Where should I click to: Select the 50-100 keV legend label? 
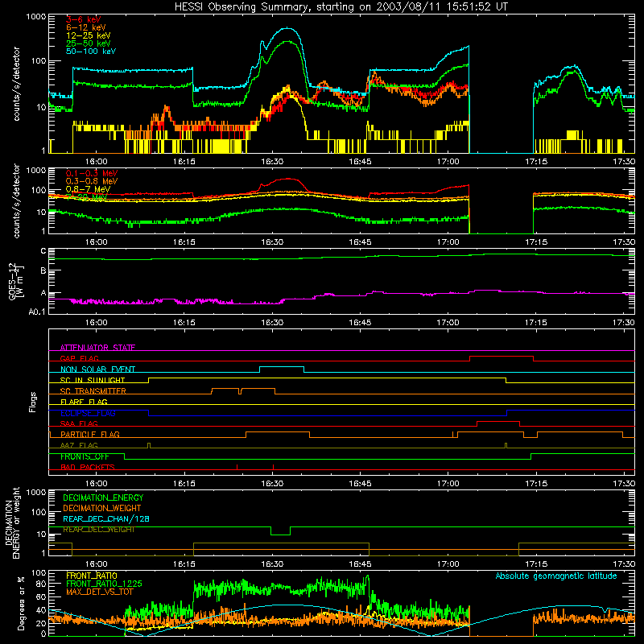(x=91, y=52)
